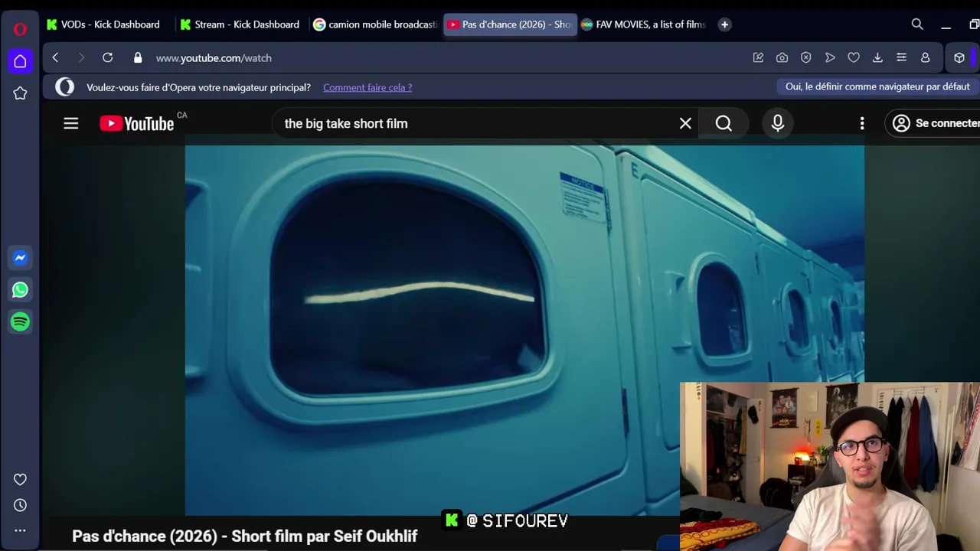Open YouTube settings three-dots menu

click(x=862, y=123)
